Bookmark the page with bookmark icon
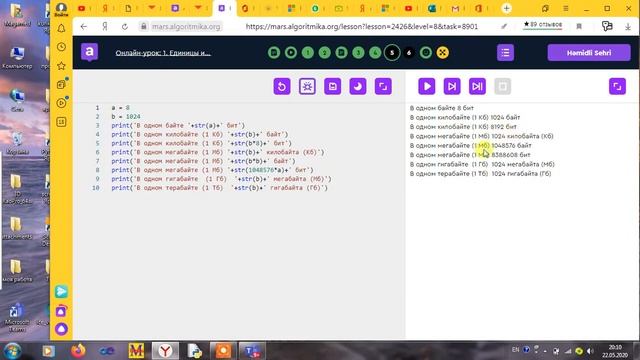Image resolution: width=640 pixels, height=360 pixels. click(579, 27)
